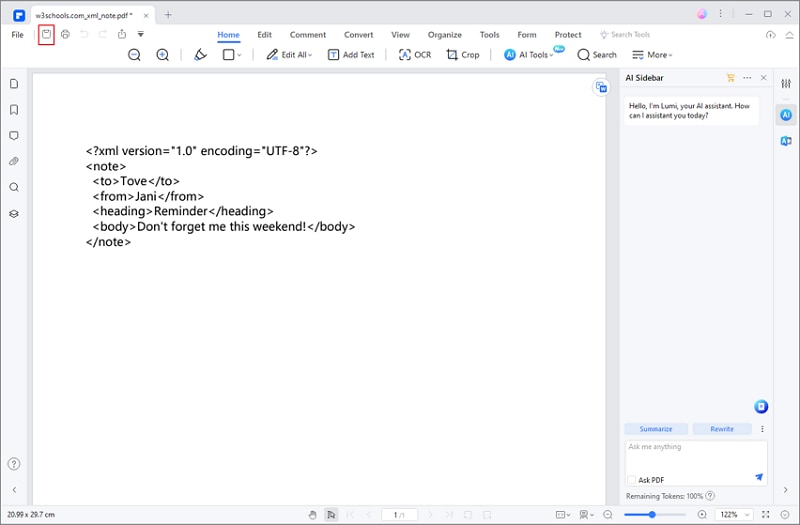Open the reading mode dropdown in status bar

click(587, 515)
